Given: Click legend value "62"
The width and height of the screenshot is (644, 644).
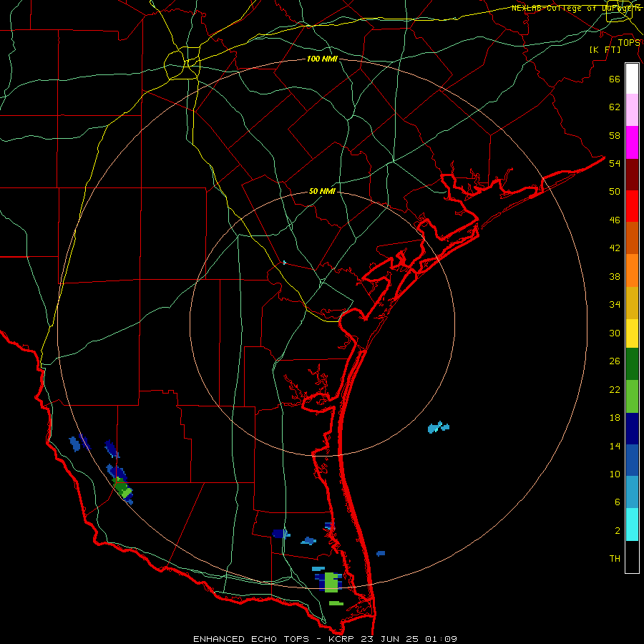Looking at the screenshot, I should tap(615, 107).
